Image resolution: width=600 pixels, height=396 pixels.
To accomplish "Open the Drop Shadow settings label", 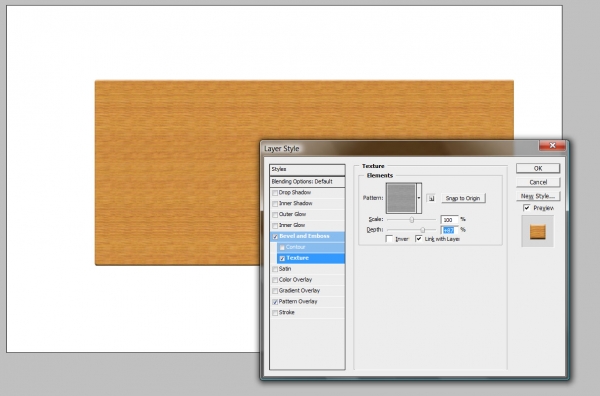I will (x=295, y=192).
